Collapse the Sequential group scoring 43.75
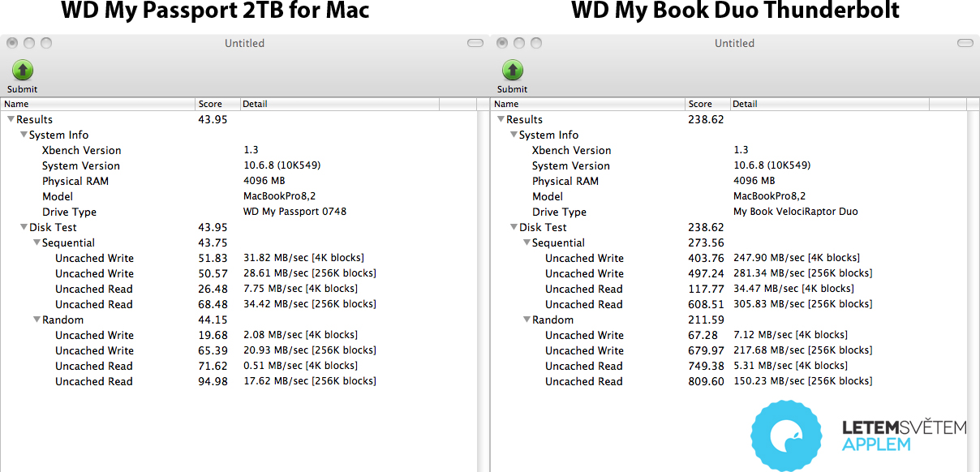 coord(37,242)
